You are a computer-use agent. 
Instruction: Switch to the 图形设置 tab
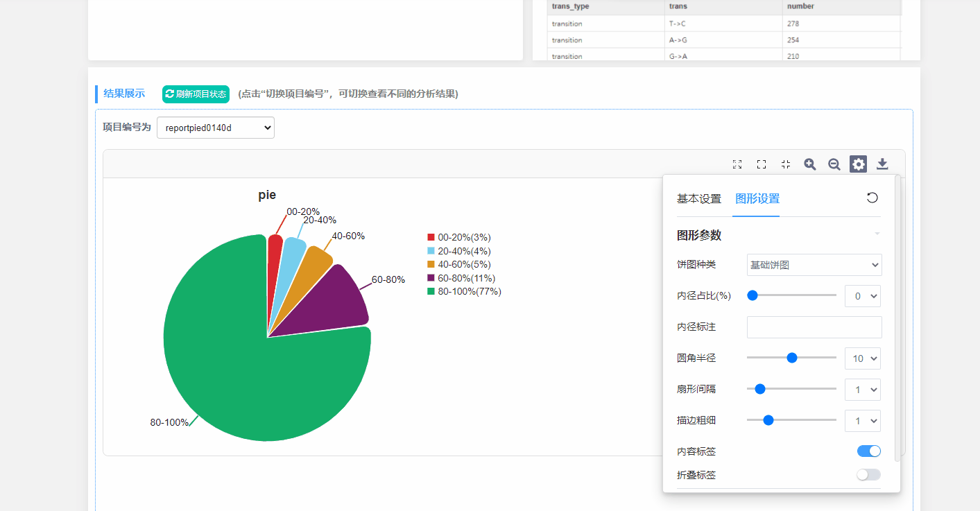pyautogui.click(x=757, y=199)
